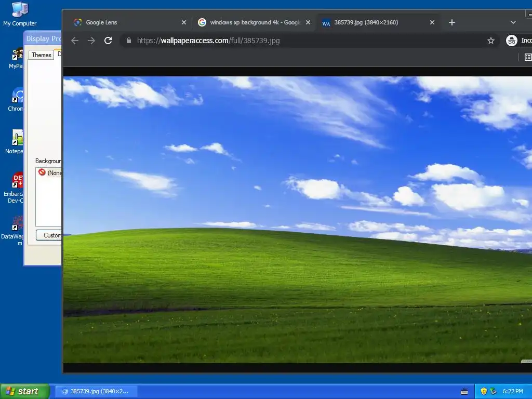Image resolution: width=532 pixels, height=399 pixels.
Task: Click the Display Properties title bar
Action: [43, 38]
